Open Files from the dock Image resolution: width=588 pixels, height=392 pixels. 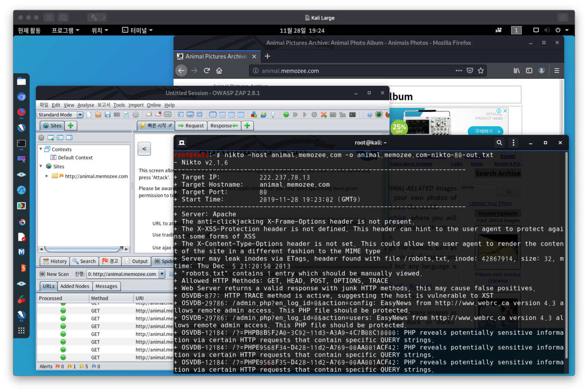tap(21, 81)
